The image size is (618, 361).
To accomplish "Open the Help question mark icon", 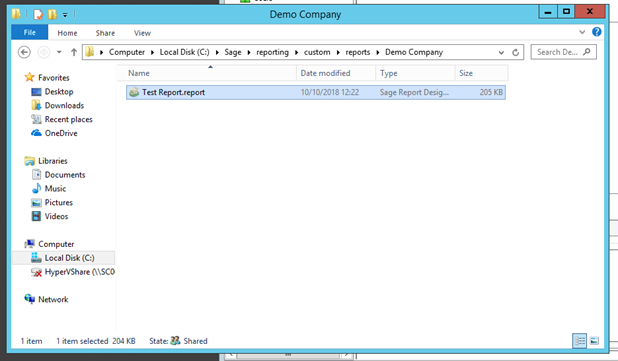I will click(x=597, y=32).
